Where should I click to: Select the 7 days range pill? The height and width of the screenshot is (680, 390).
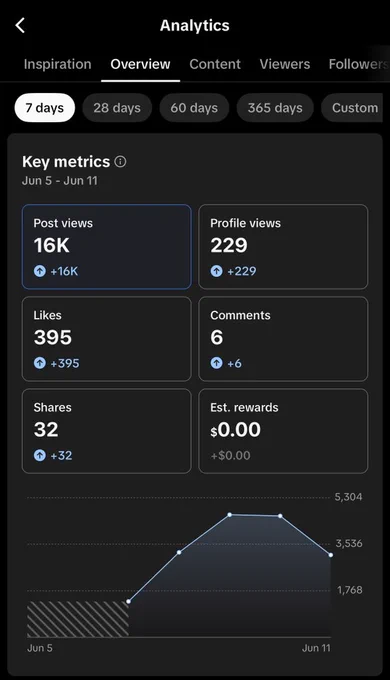point(45,108)
